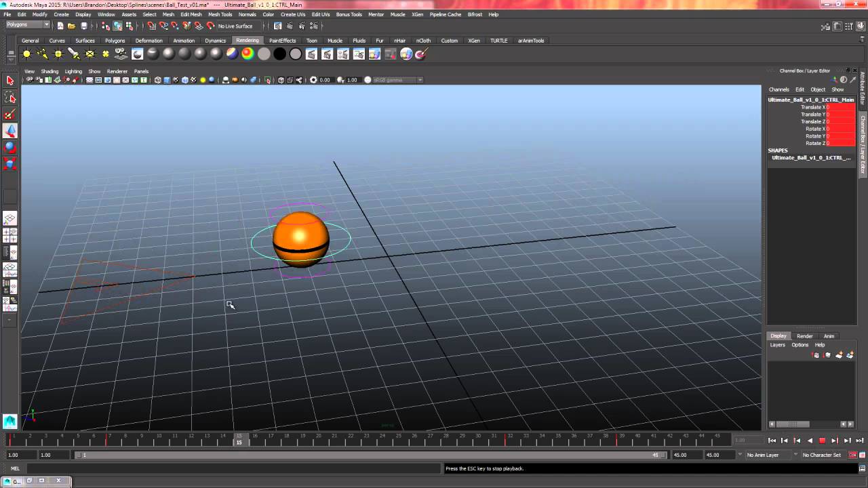Activate the Paint selection tool

[x=9, y=115]
